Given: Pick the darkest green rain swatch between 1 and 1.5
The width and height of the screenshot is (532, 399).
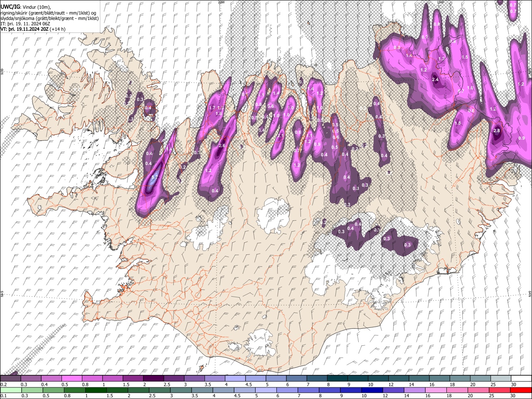Looking at the screenshot, I should (x=96, y=390).
